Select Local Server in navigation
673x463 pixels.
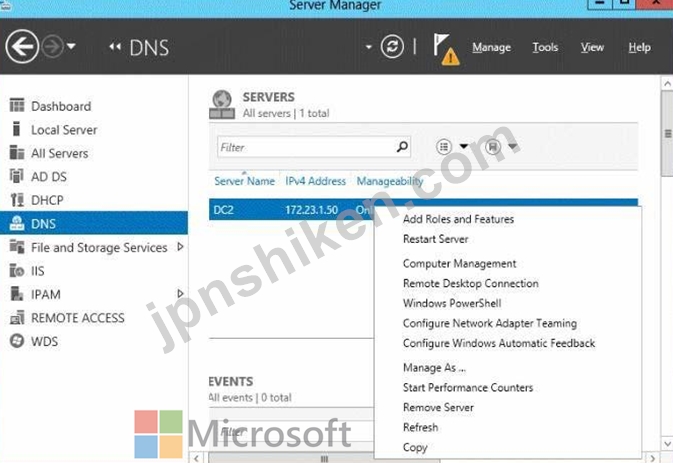point(64,130)
